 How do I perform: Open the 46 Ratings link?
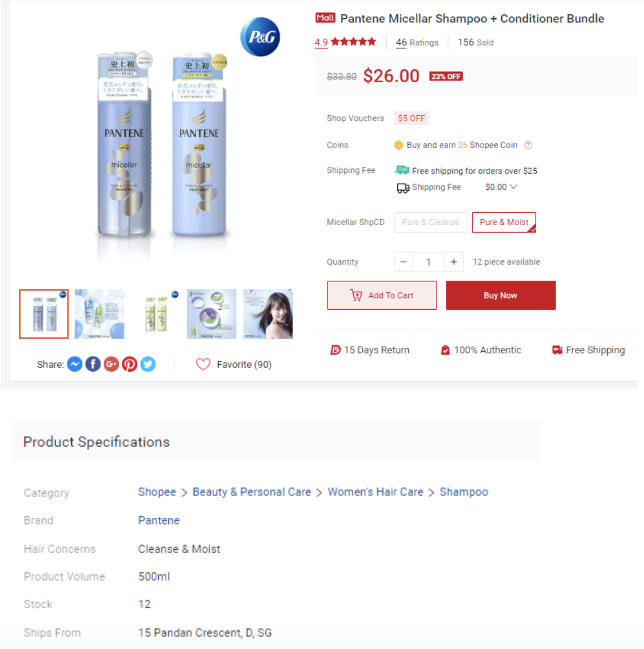click(417, 42)
